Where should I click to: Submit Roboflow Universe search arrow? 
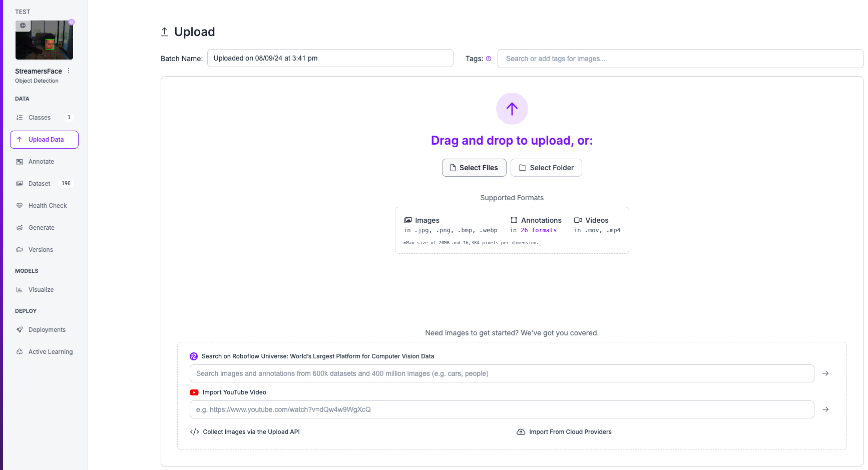pyautogui.click(x=825, y=373)
